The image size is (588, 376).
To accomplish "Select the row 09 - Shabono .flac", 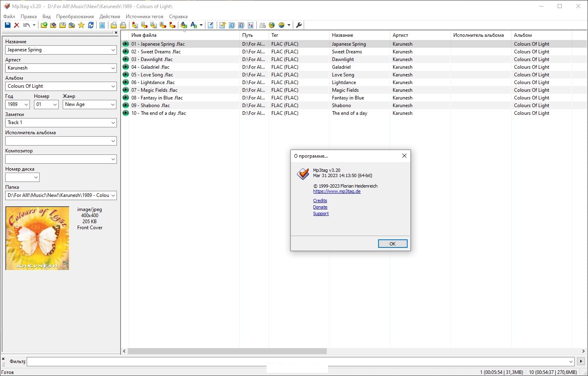I will [354, 105].
